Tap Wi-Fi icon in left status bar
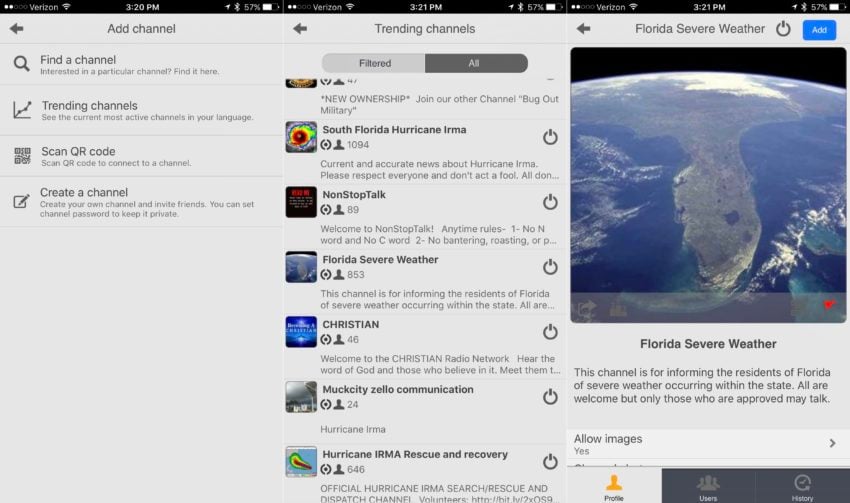The width and height of the screenshot is (850, 503). [66, 7]
